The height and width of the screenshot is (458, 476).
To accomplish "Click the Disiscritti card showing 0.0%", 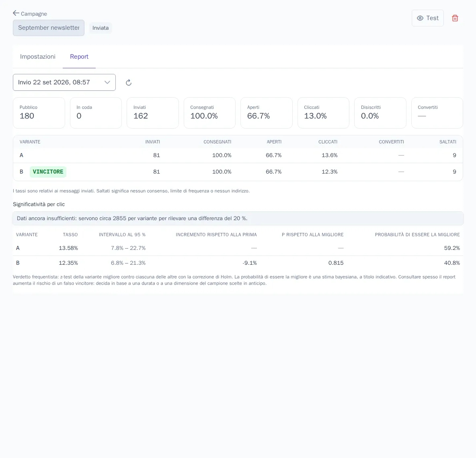I will click(x=380, y=113).
